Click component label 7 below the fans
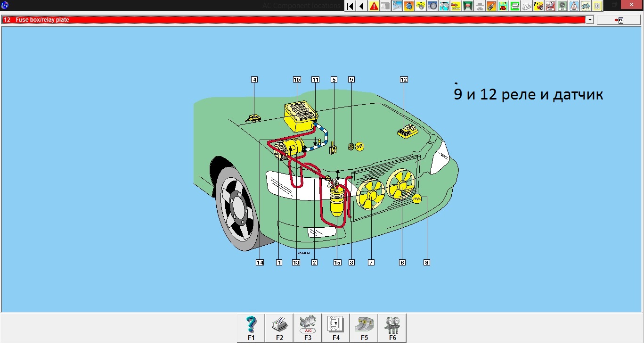This screenshot has height=364, width=644. point(371,263)
